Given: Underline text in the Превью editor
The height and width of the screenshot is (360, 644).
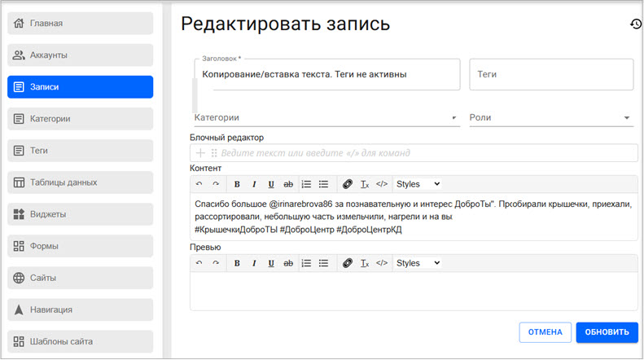Looking at the screenshot, I should point(271,263).
